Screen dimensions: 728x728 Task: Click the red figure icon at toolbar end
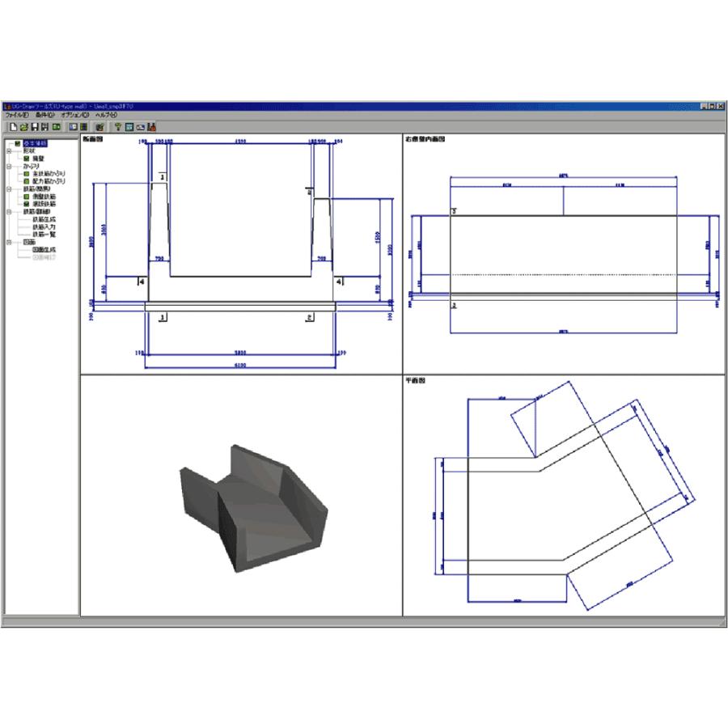(151, 127)
